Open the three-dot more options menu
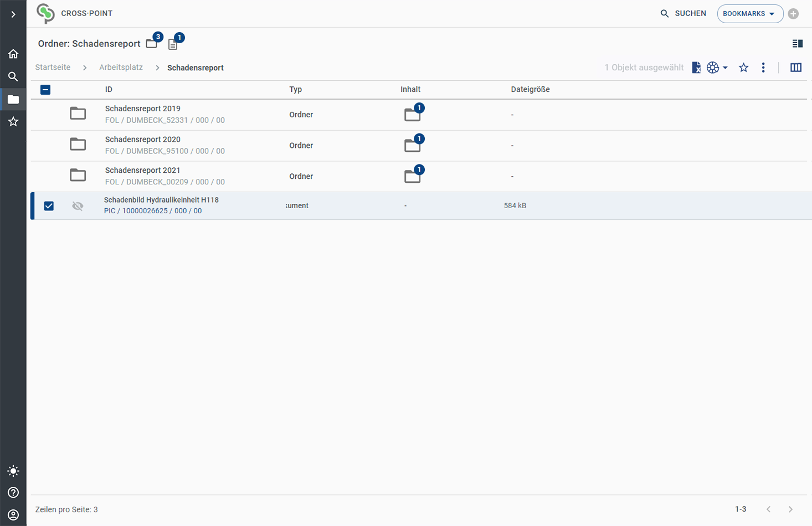 coord(763,68)
